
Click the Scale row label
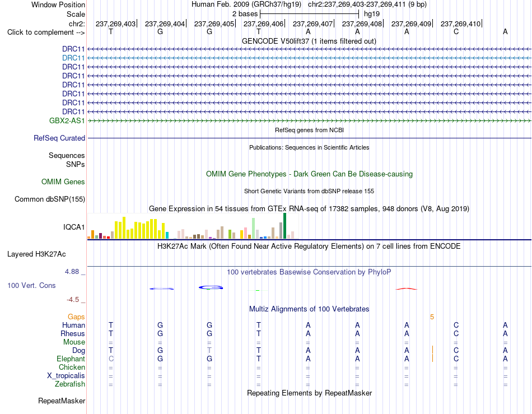tap(76, 14)
